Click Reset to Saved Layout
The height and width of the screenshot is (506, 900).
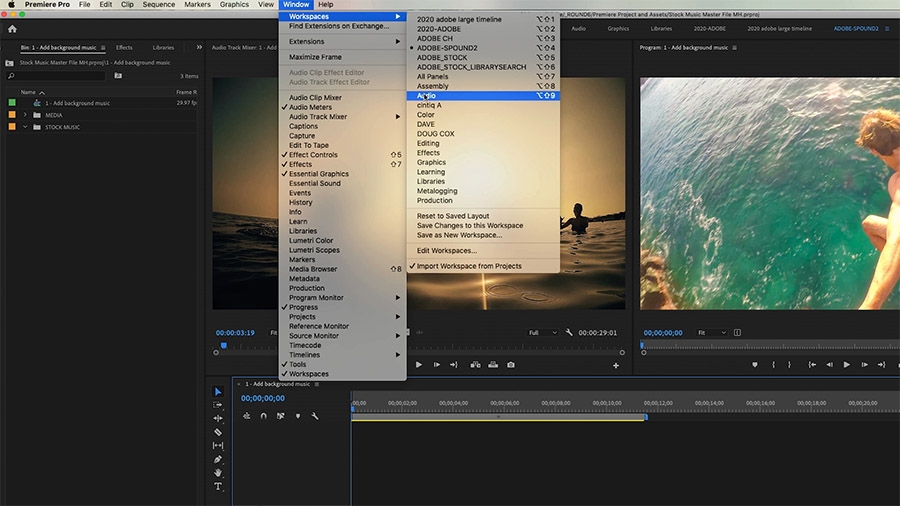click(x=453, y=216)
